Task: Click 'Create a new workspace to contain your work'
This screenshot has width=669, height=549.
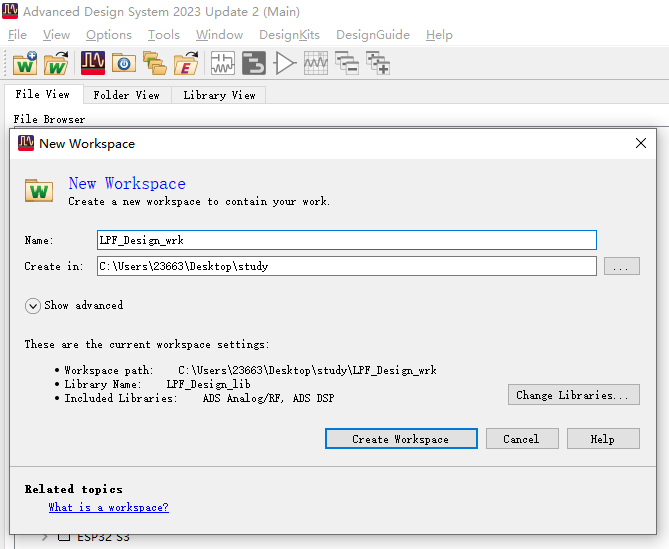Action: coord(199,201)
